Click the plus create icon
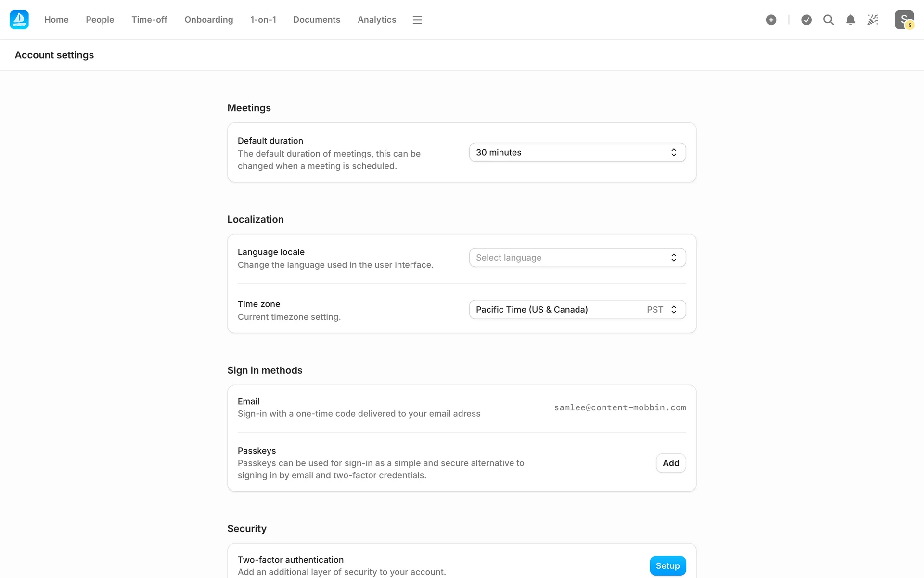The image size is (924, 578). pyautogui.click(x=771, y=20)
